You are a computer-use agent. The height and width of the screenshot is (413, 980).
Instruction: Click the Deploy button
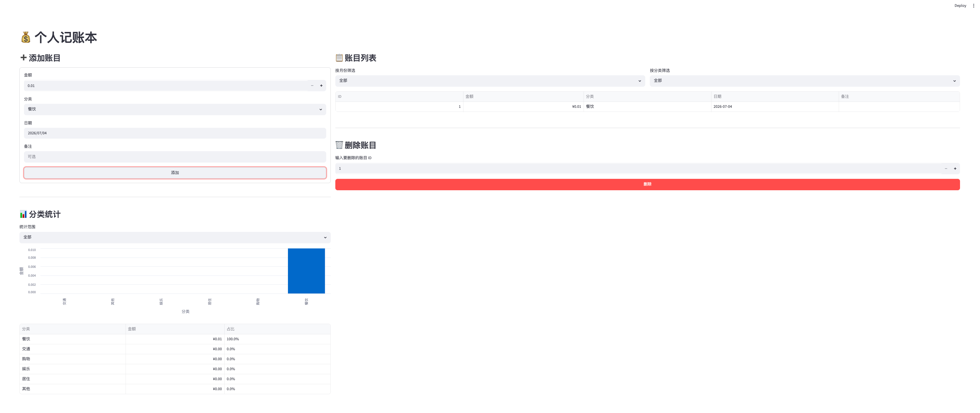click(960, 6)
